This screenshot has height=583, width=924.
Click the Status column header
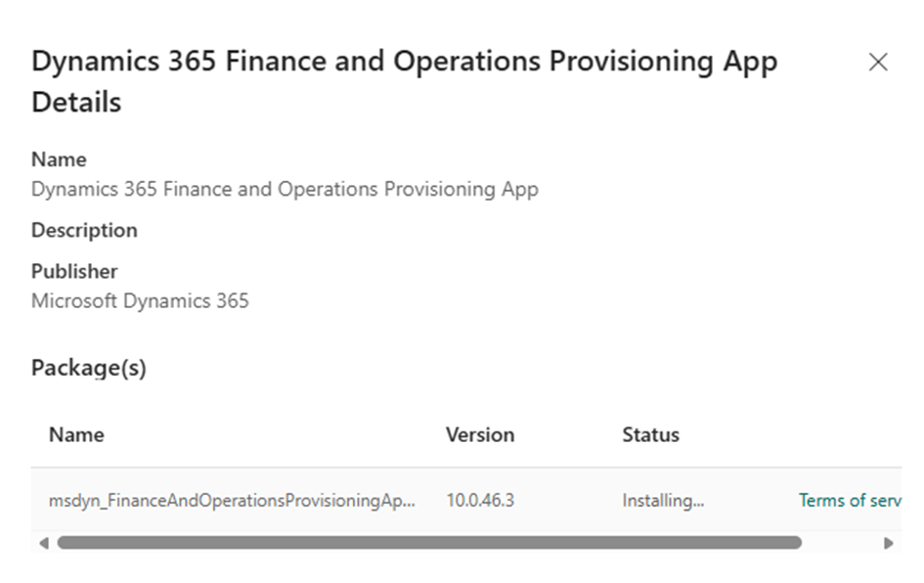point(650,435)
